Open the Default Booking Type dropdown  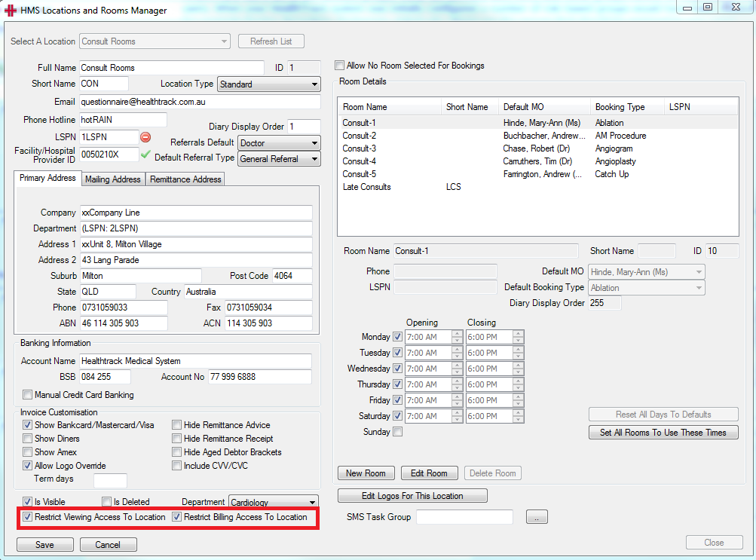click(646, 288)
